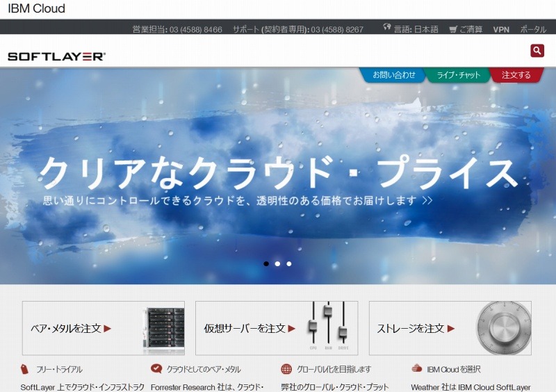Click support phone 03 (4588) 8267

click(337, 30)
